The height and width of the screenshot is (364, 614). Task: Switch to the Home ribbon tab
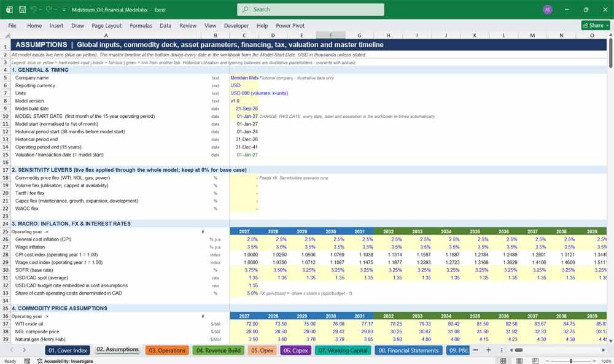(x=34, y=25)
